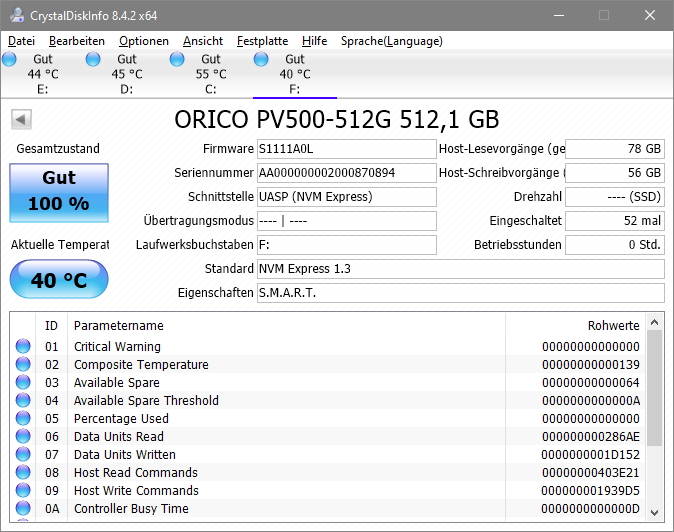The width and height of the screenshot is (674, 532).
Task: Open the Sprache(Language) menu
Action: tap(392, 41)
